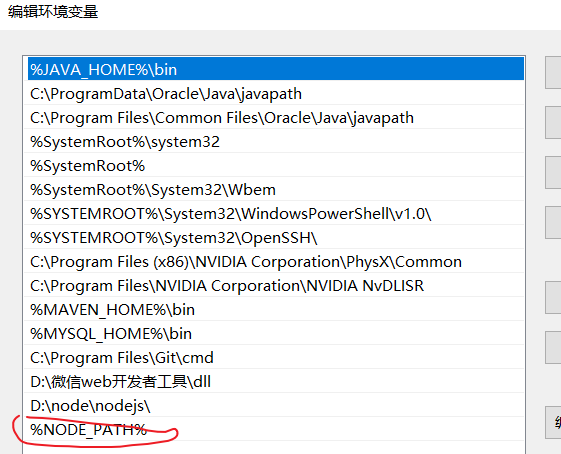Image resolution: width=561 pixels, height=454 pixels.
Task: Select the Common Files\Oracle\Java\javapath entry
Action: click(x=275, y=117)
